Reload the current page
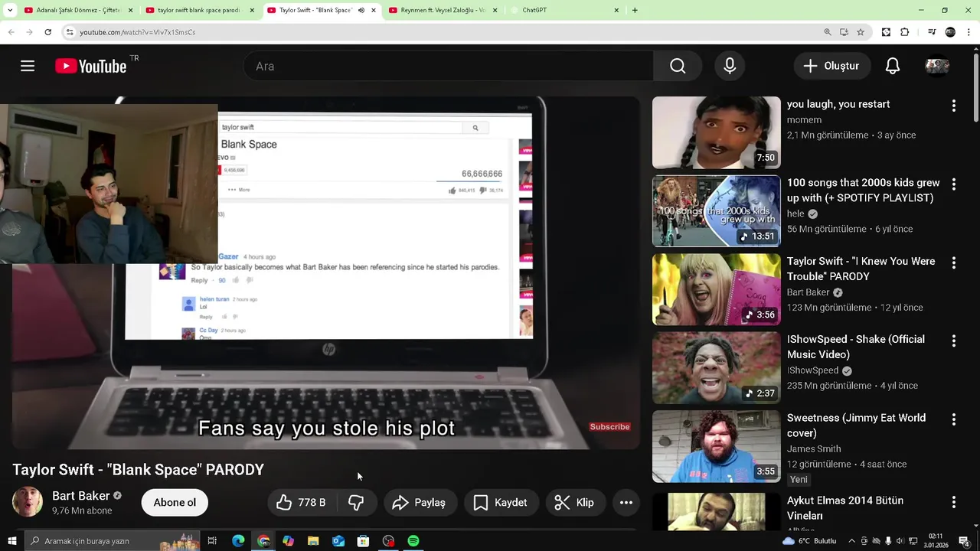Screen dimensions: 980x551 point(47,32)
